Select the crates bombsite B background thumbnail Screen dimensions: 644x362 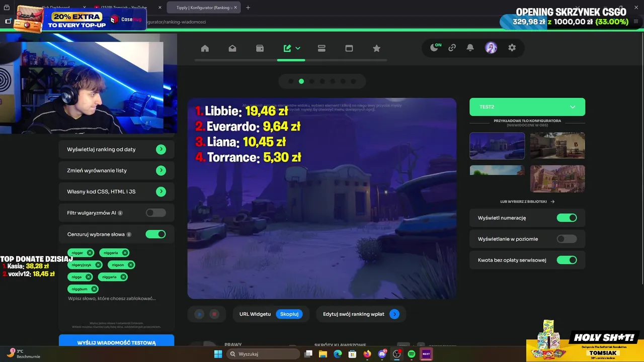[x=557, y=146]
